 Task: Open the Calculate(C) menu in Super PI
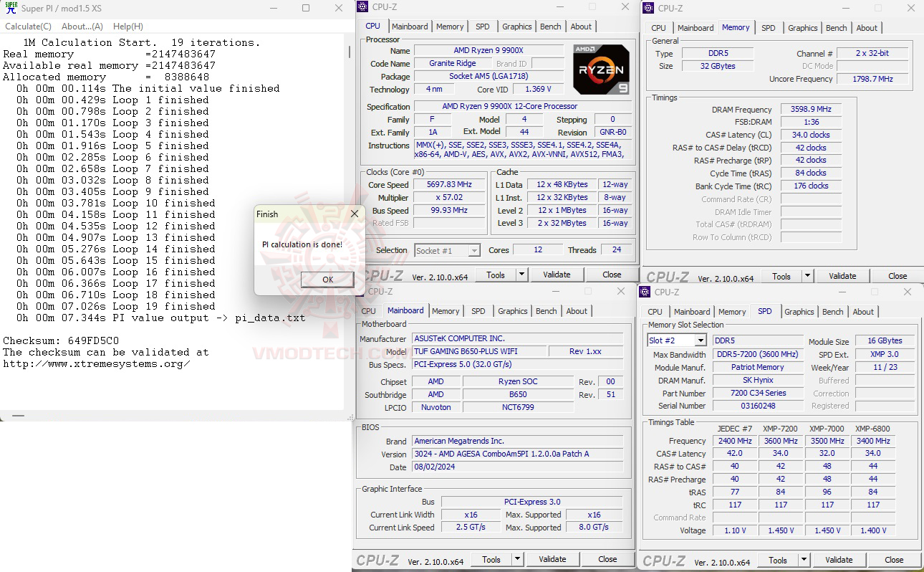pos(28,26)
